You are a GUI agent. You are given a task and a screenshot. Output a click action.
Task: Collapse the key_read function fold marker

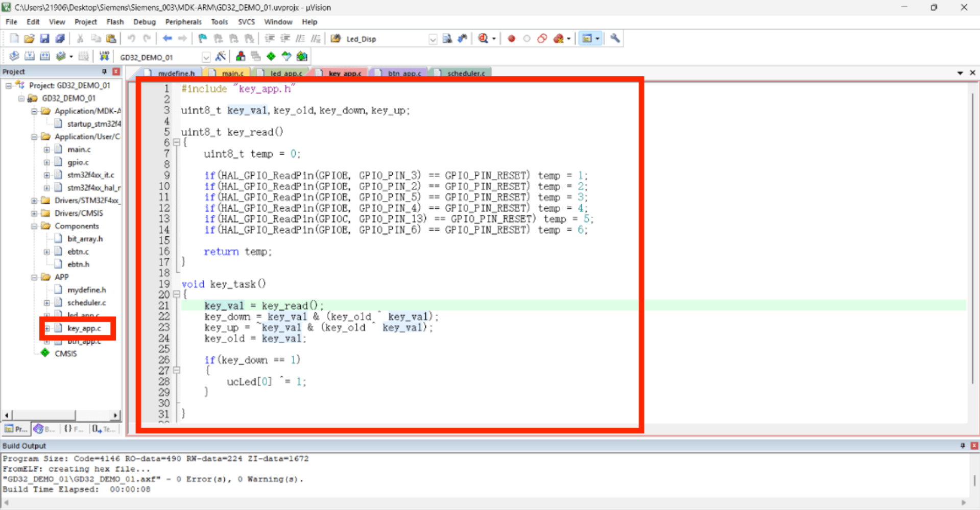point(177,142)
